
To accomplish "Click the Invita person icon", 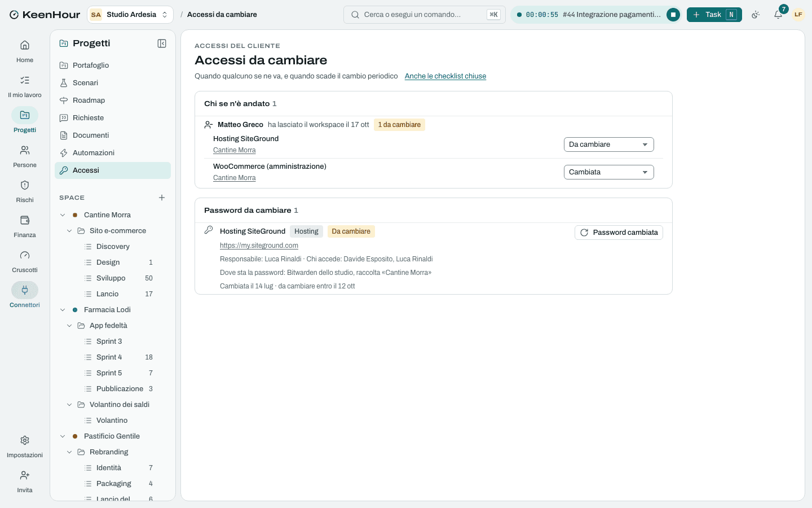I will 25,481.
